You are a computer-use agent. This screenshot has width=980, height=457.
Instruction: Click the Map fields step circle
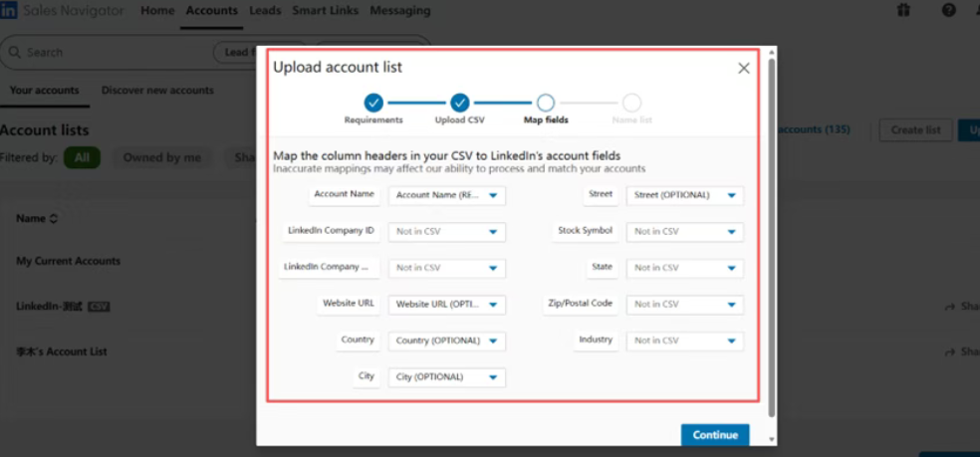tap(545, 102)
